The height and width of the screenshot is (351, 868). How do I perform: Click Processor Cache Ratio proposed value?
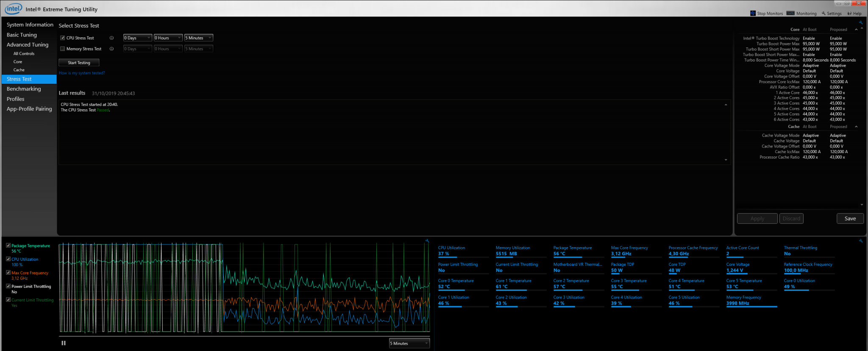[x=837, y=157]
